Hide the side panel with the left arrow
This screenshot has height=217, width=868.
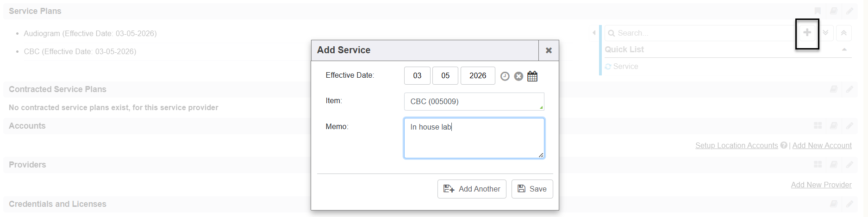[594, 33]
